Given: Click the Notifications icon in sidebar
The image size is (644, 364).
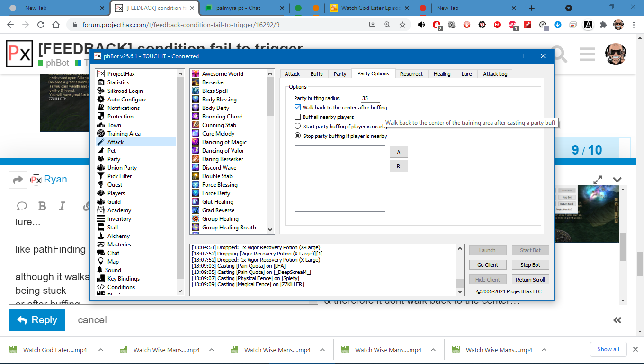Looking at the screenshot, I should click(100, 108).
